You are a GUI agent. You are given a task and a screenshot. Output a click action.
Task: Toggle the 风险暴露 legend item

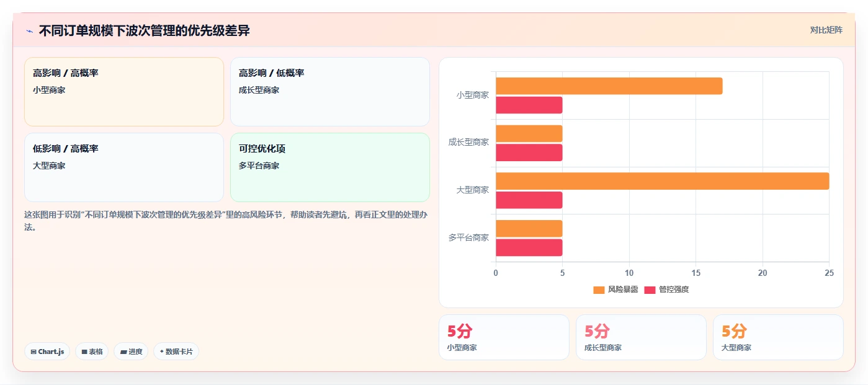pos(615,290)
